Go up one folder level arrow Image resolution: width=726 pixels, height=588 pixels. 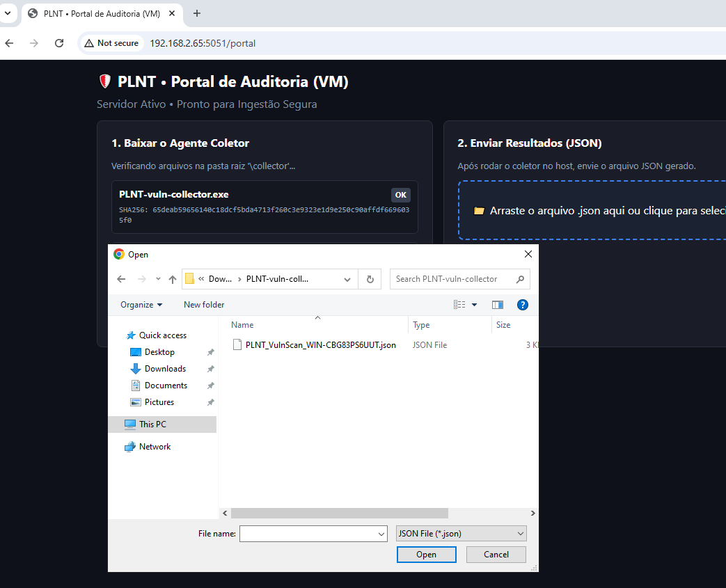click(173, 279)
